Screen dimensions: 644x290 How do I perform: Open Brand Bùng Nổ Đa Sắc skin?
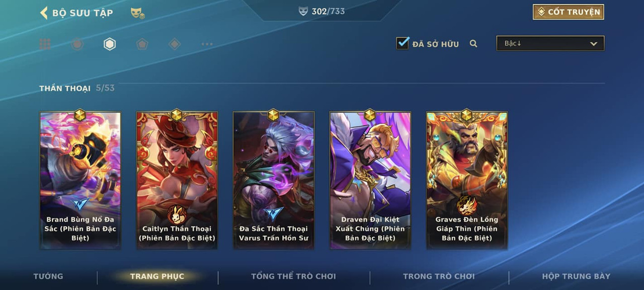(80, 180)
